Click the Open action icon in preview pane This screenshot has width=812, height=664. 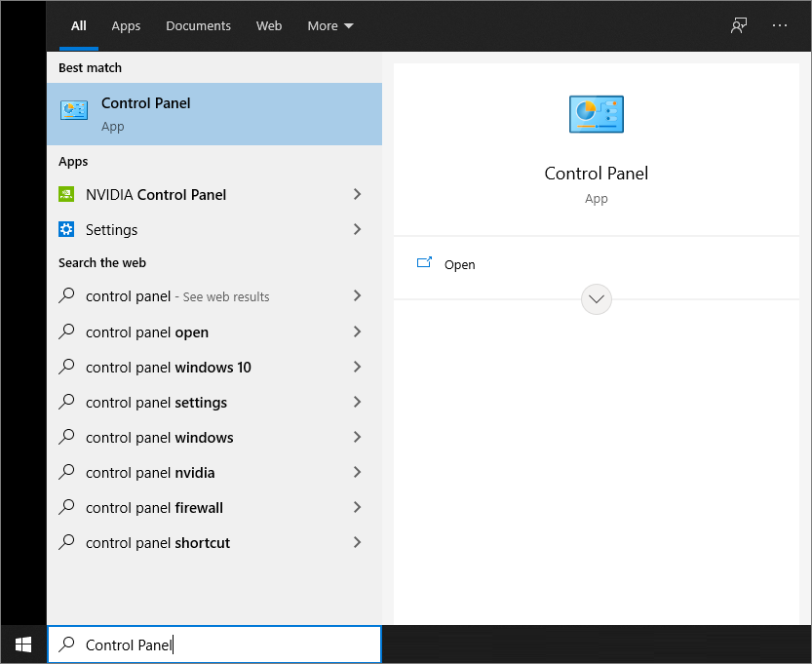(x=424, y=263)
